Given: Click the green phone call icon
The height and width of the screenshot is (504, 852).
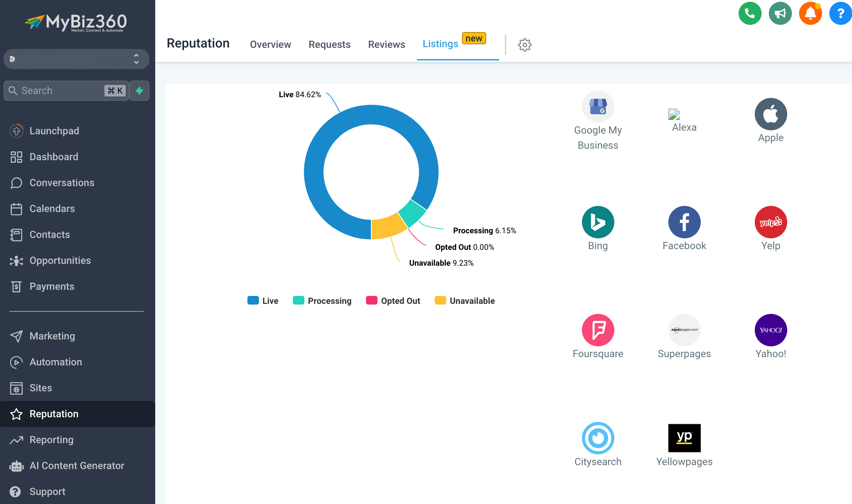Looking at the screenshot, I should (750, 14).
